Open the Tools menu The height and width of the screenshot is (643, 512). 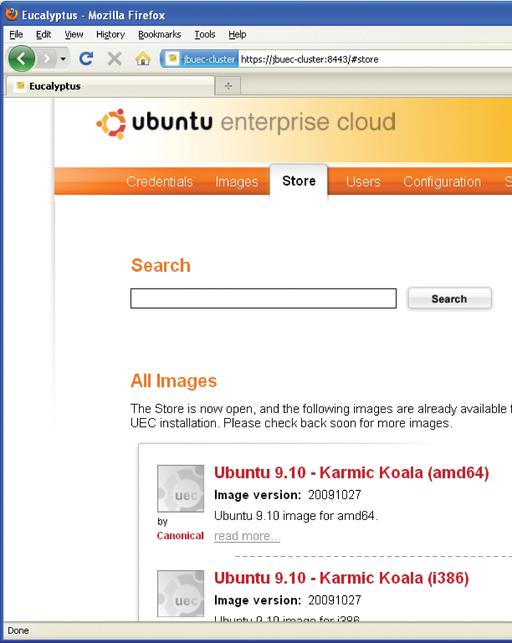point(205,34)
